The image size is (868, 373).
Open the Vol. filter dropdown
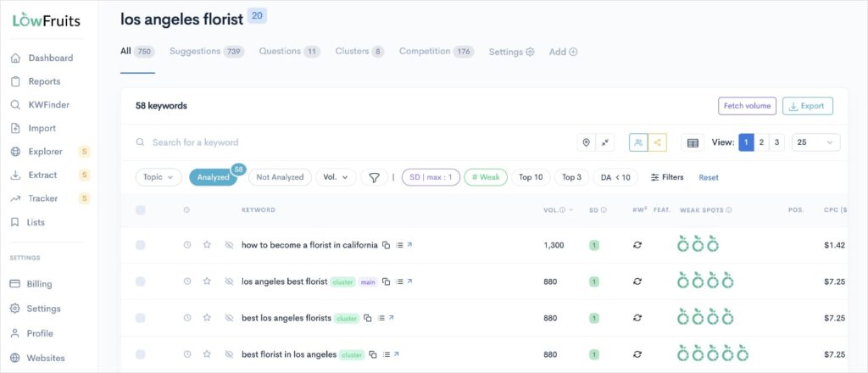tap(336, 177)
